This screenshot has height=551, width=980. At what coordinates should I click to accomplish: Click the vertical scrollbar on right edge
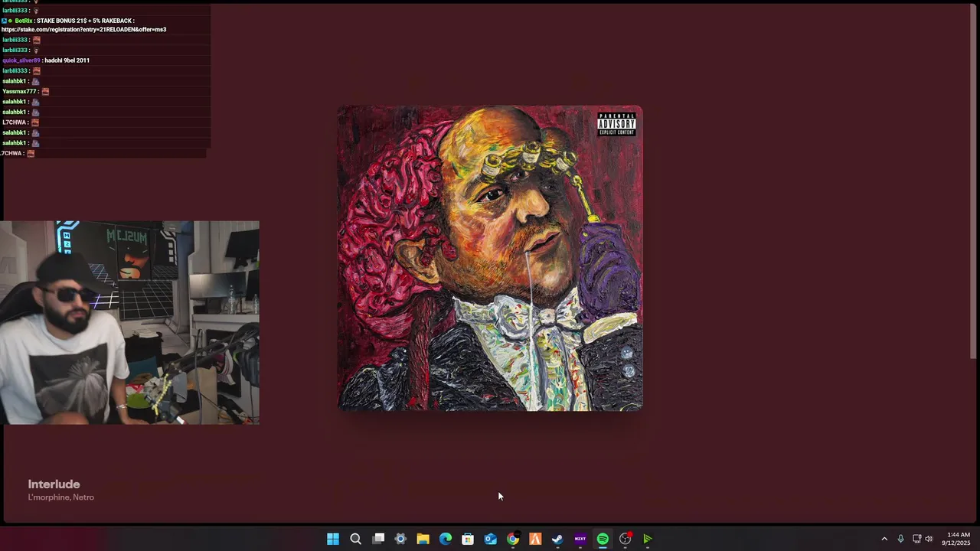[x=973, y=181]
